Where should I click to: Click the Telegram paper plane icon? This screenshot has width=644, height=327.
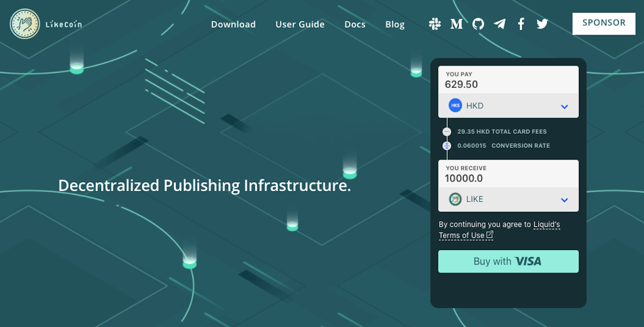pyautogui.click(x=500, y=24)
